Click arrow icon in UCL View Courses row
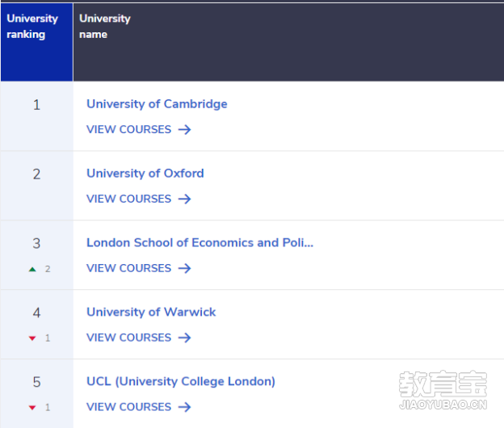The height and width of the screenshot is (428, 504). point(185,407)
